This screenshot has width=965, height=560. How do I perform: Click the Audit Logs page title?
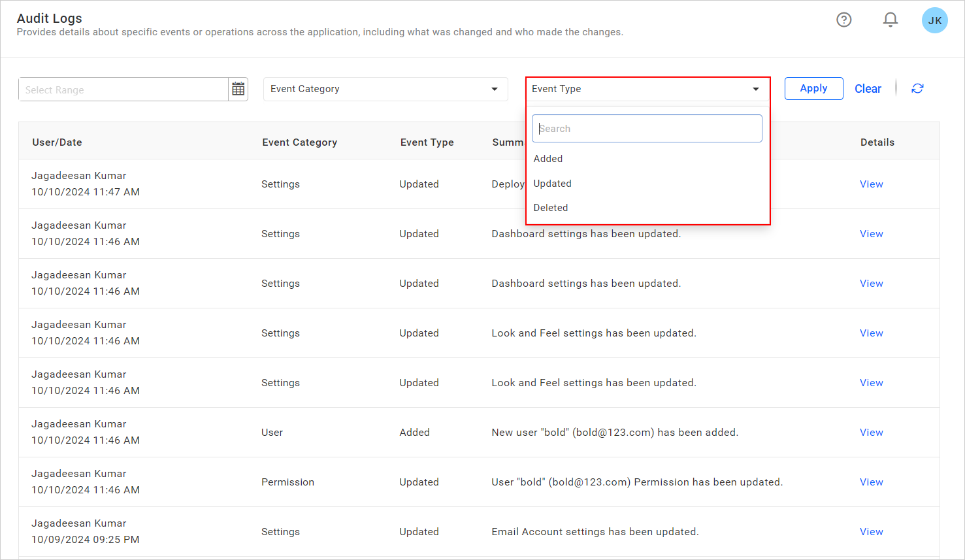[50, 18]
